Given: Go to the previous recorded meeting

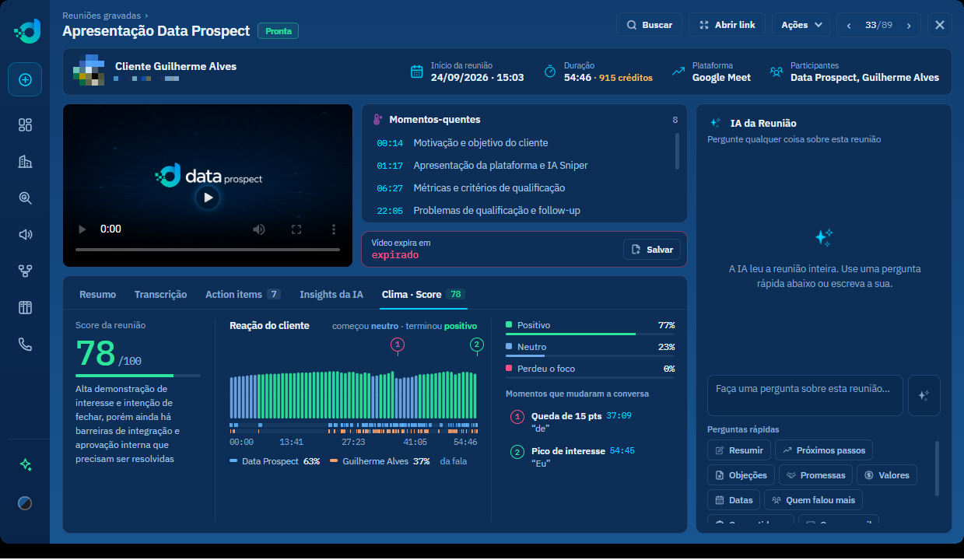Looking at the screenshot, I should click(x=850, y=25).
